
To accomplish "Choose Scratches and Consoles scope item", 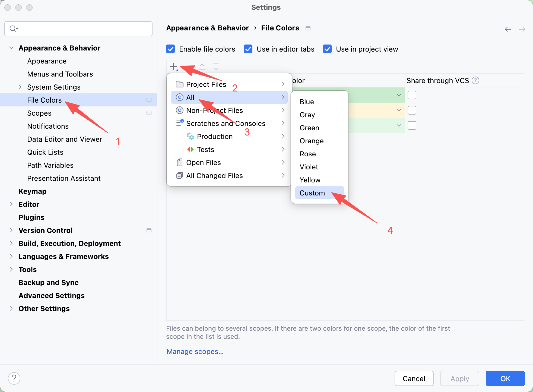I will coord(226,124).
